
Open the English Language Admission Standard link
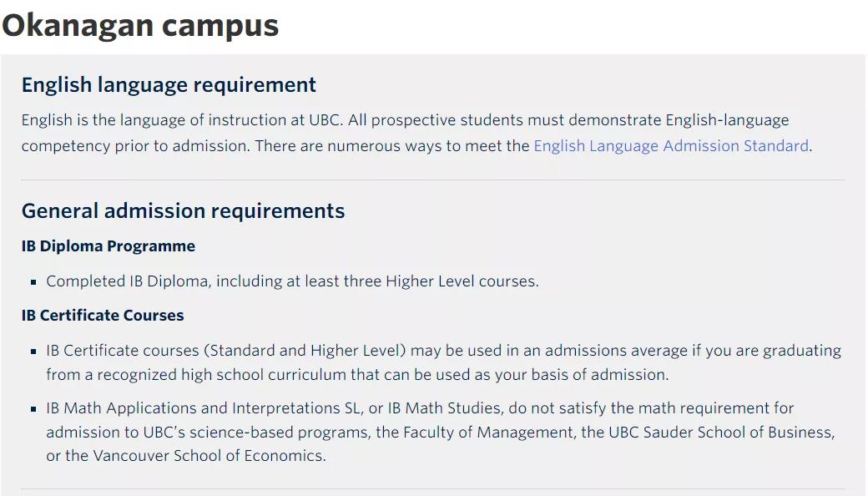pyautogui.click(x=671, y=146)
